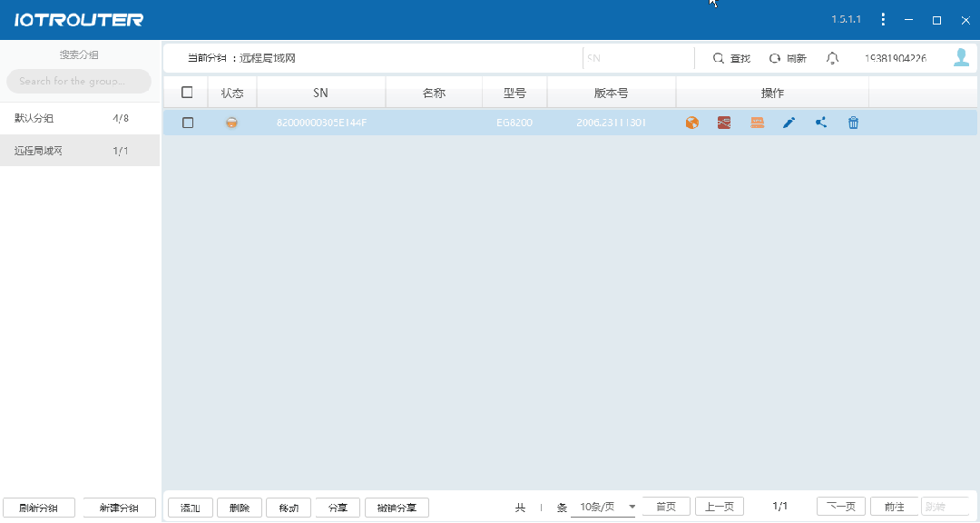This screenshot has width=980, height=523.
Task: Delete device with the trash icon
Action: pos(853,122)
